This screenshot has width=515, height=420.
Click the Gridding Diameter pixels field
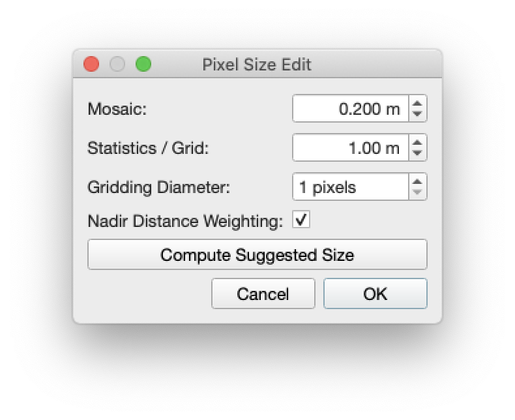[x=351, y=187]
